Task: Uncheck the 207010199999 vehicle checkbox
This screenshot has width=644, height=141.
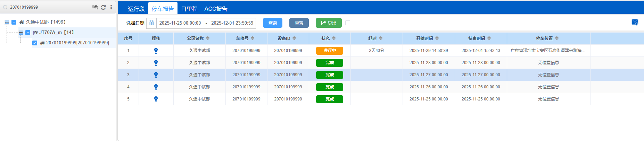Action: pos(35,43)
